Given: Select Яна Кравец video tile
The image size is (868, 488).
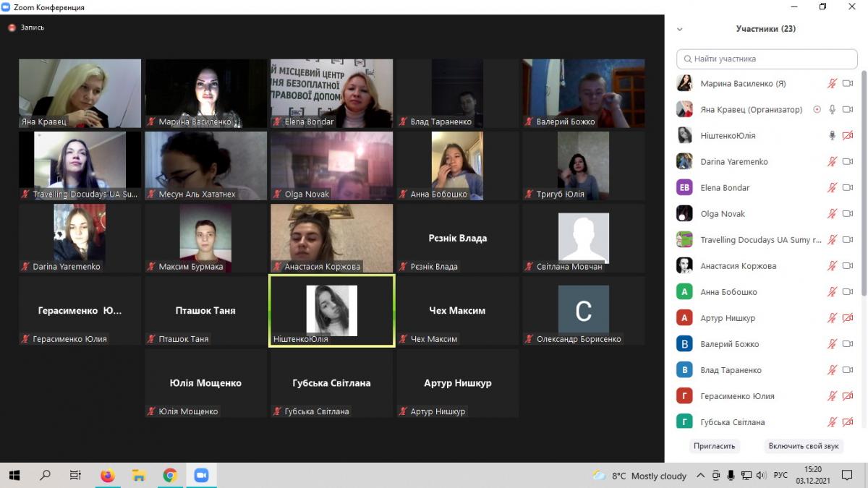Looking at the screenshot, I should pos(80,93).
